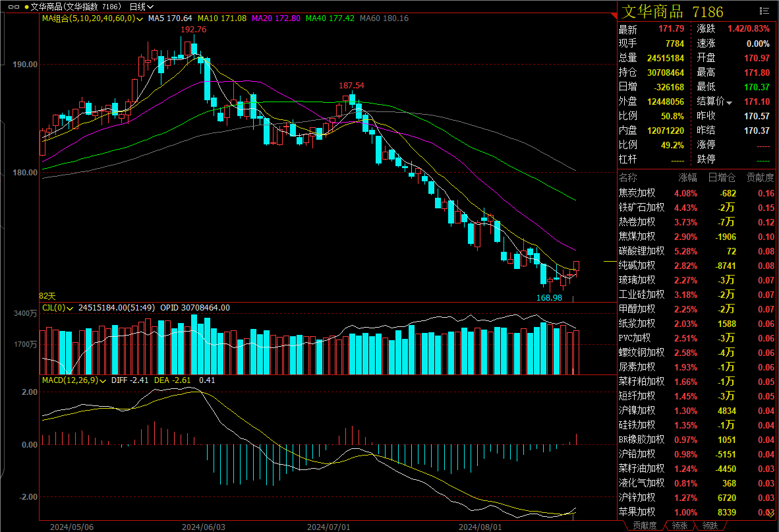Click the 最新 price value 171.79
779x532 pixels.
pyautogui.click(x=671, y=29)
